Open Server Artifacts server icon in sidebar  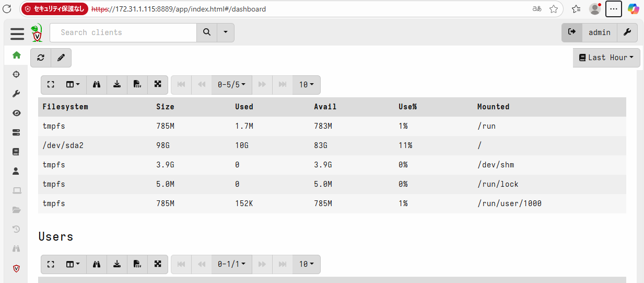(16, 132)
